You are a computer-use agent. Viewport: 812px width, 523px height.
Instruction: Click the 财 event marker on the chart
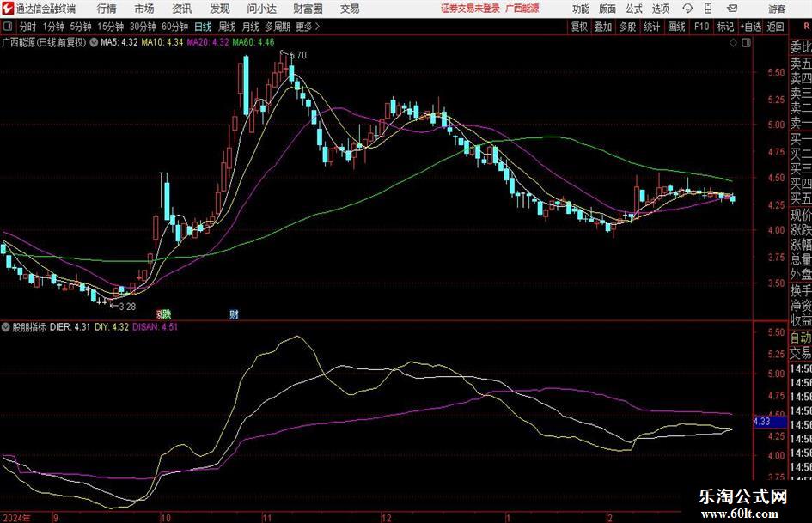234,313
